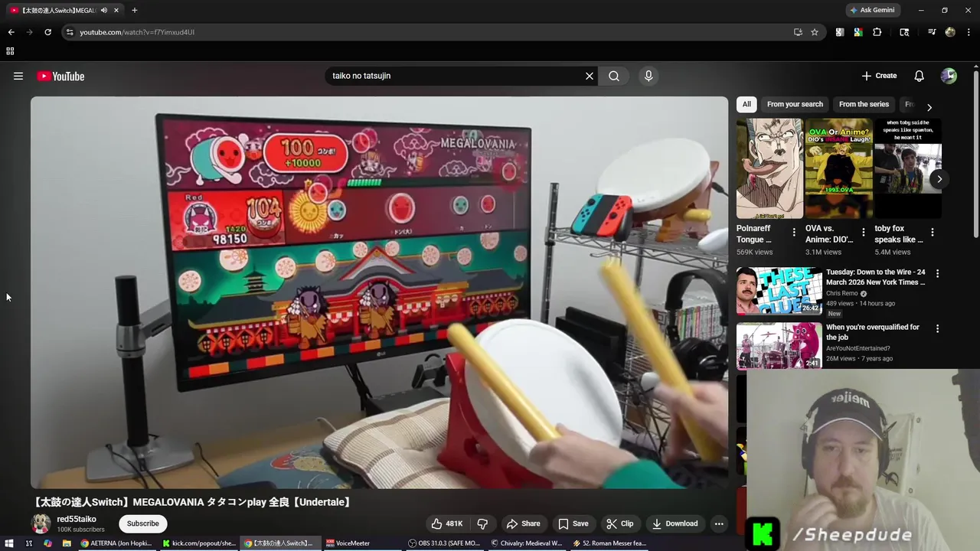Mute the tab via its speaker icon
The height and width of the screenshot is (551, 980).
pos(104,10)
